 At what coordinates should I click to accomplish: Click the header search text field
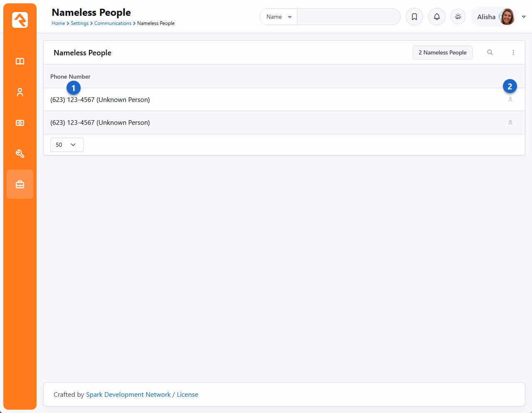(348, 17)
